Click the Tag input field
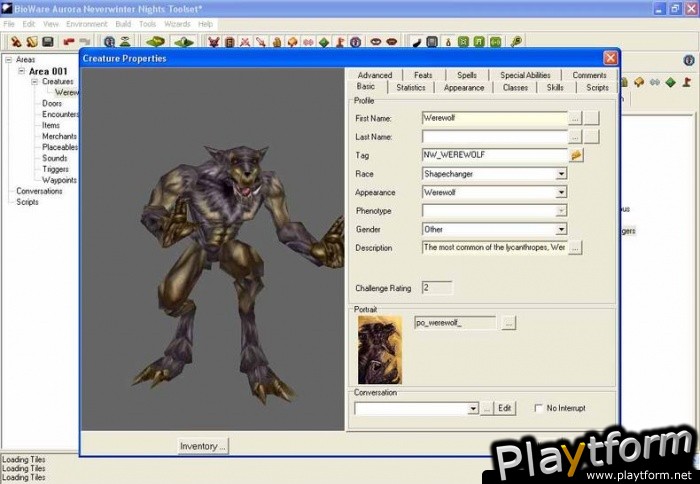The image size is (700, 484). pos(495,155)
